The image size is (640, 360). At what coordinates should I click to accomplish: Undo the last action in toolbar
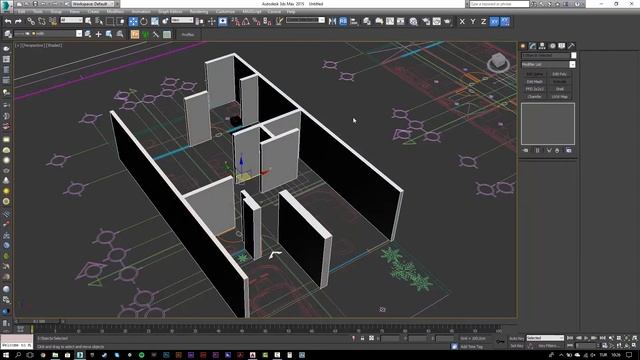coord(8,21)
